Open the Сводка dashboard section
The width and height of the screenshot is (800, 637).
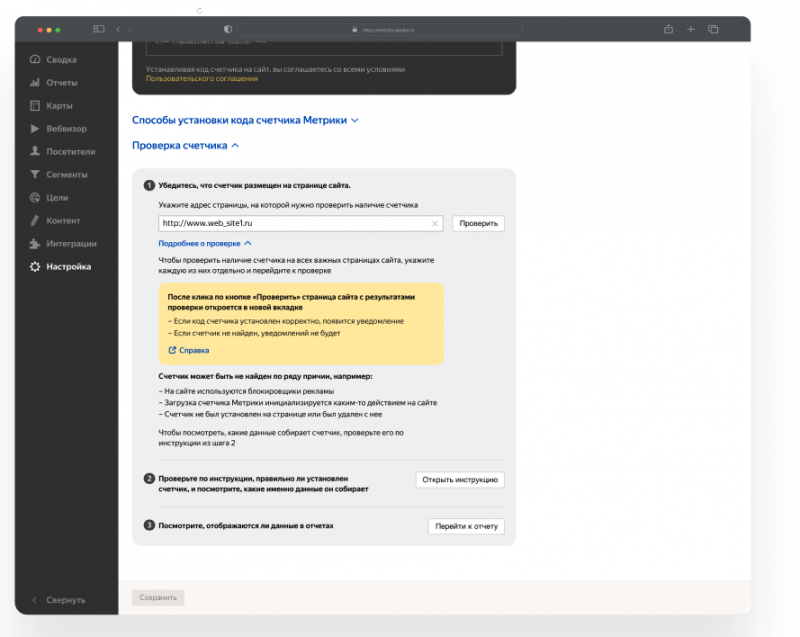point(60,59)
